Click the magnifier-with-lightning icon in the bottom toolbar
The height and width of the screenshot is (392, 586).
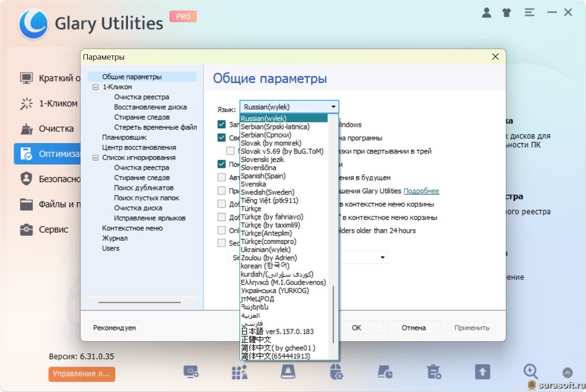tap(531, 371)
